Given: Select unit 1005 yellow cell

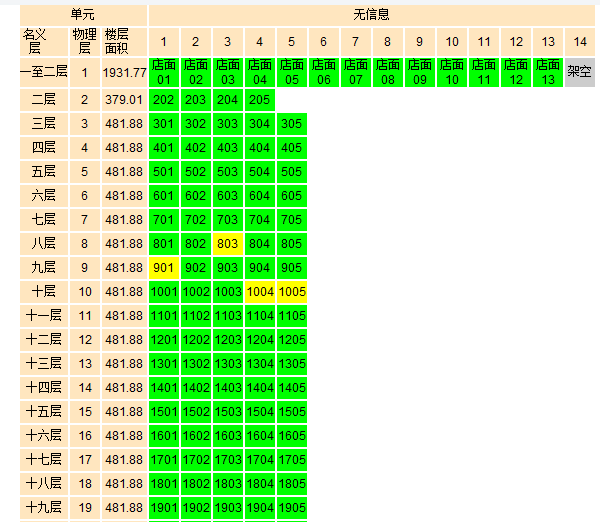Looking at the screenshot, I should 292,292.
